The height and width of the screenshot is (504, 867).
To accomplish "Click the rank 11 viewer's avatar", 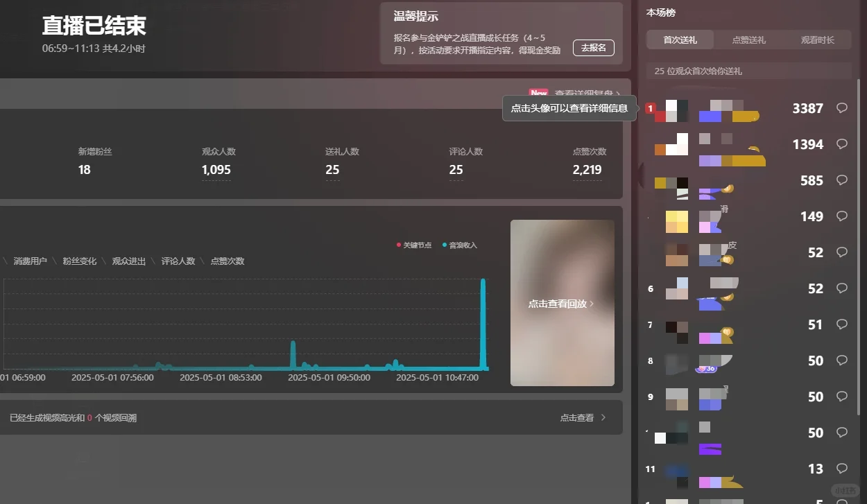I will [x=677, y=474].
